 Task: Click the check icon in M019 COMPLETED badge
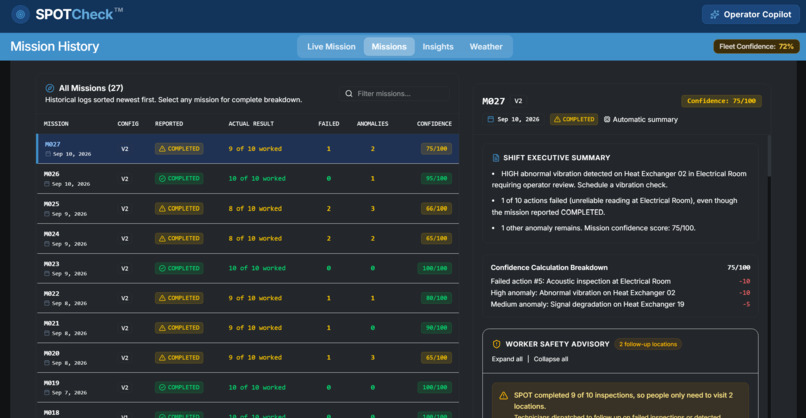click(162, 387)
